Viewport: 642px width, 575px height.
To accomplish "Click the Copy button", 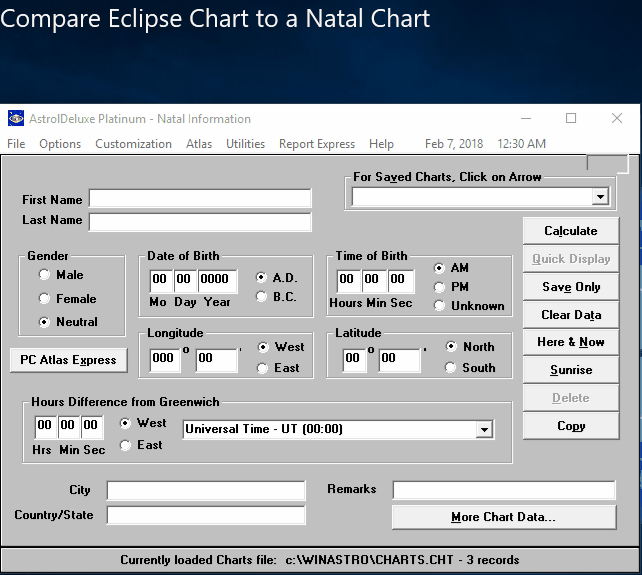I will point(571,426).
